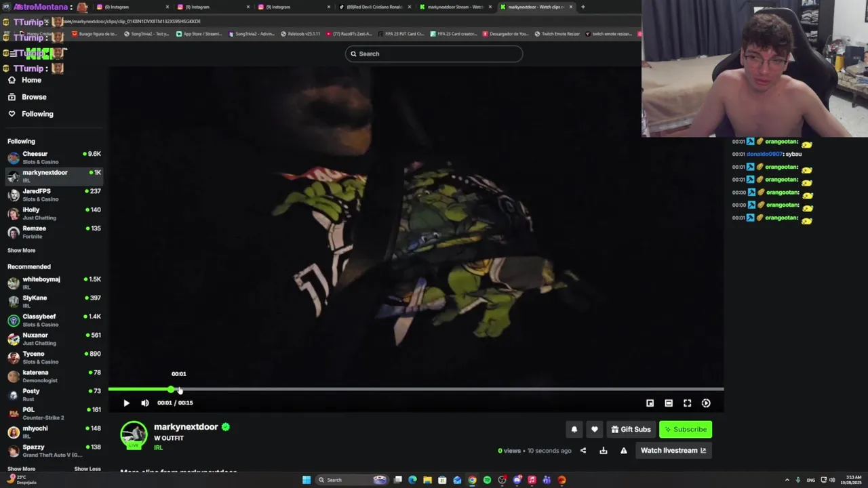Screen dimensions: 868x488
Task: Open a new browser tab
Action: click(x=583, y=7)
